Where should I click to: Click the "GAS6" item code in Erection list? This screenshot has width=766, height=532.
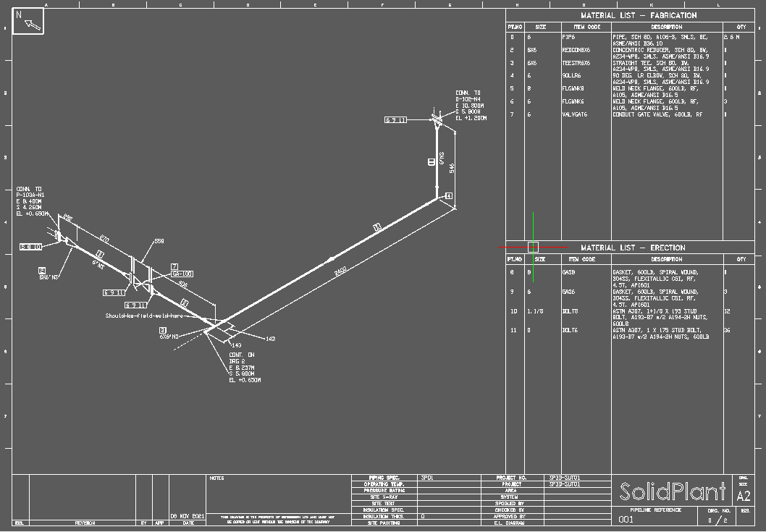coord(568,292)
